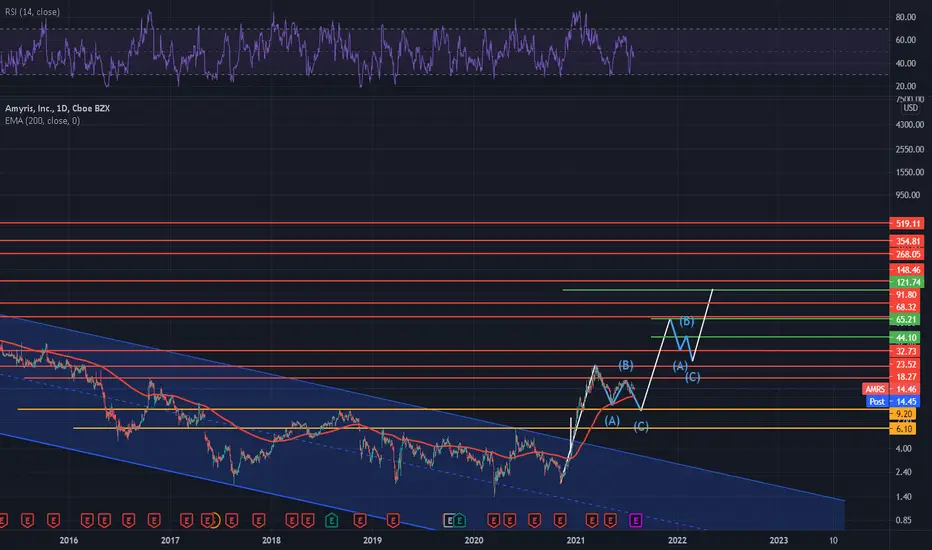
Task: Click red earnings marker left of the purple one
Action: (610, 521)
